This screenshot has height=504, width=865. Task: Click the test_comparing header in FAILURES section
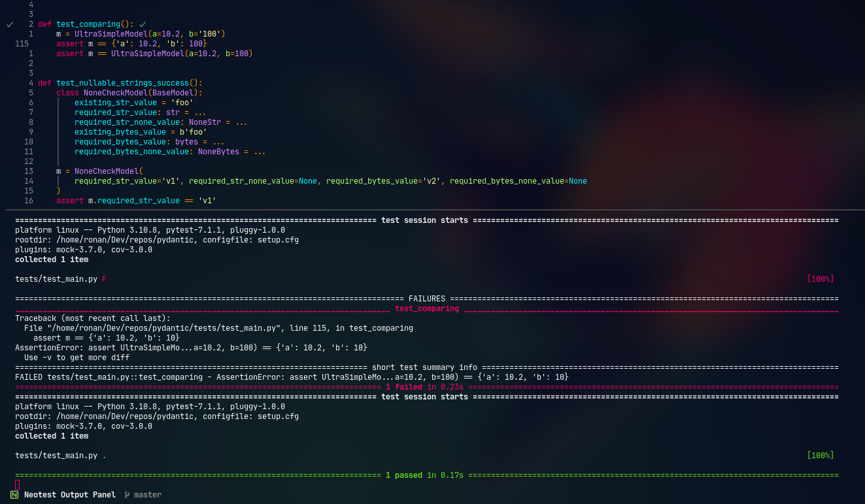tap(426, 308)
